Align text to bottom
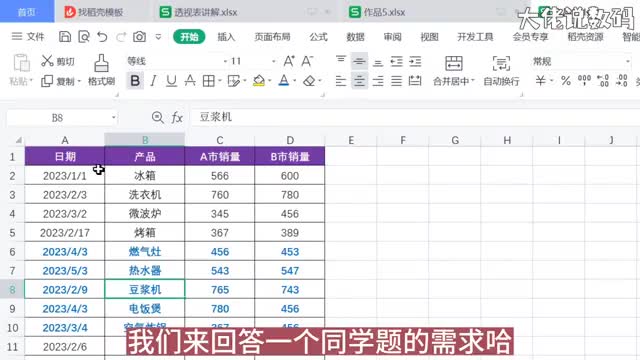This screenshot has height=360, width=640. click(x=378, y=62)
